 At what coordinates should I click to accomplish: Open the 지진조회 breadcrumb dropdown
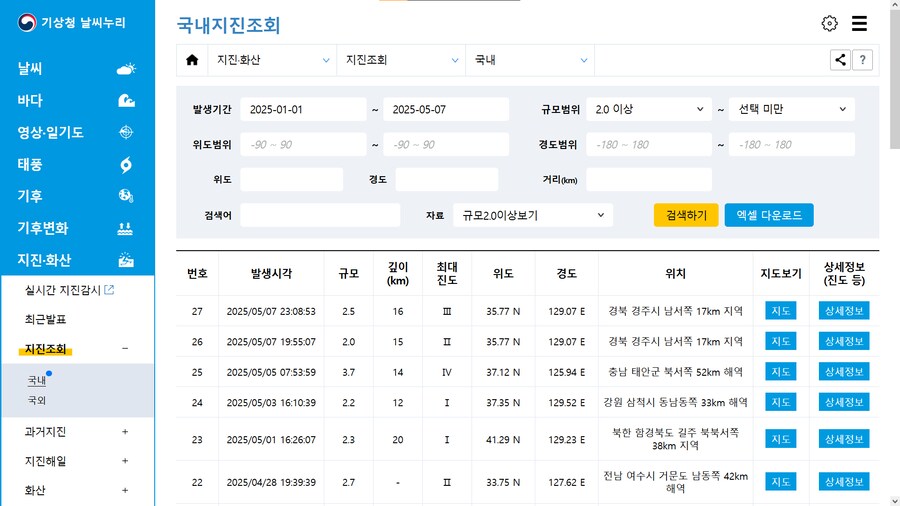401,60
